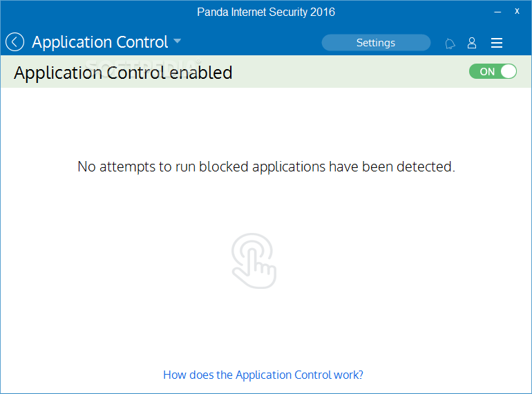
Task: Turn off the Application Control ON switch
Action: coord(493,71)
